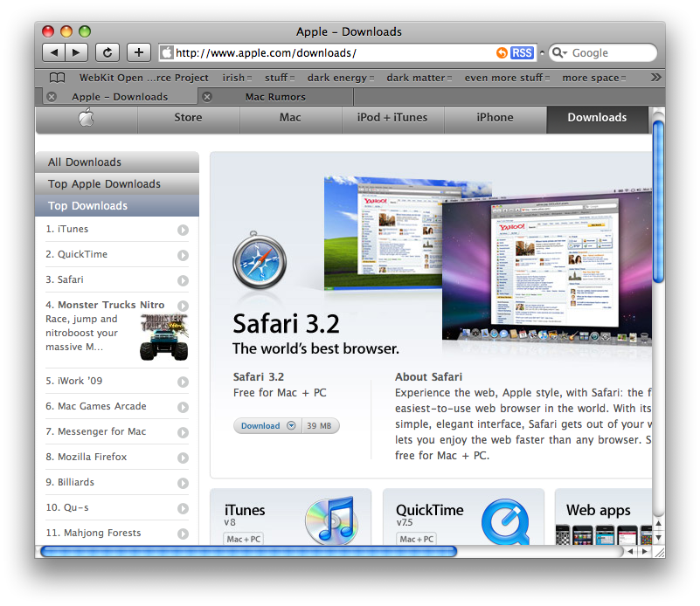Click the blue vertical scrollbar thumb

click(658, 201)
